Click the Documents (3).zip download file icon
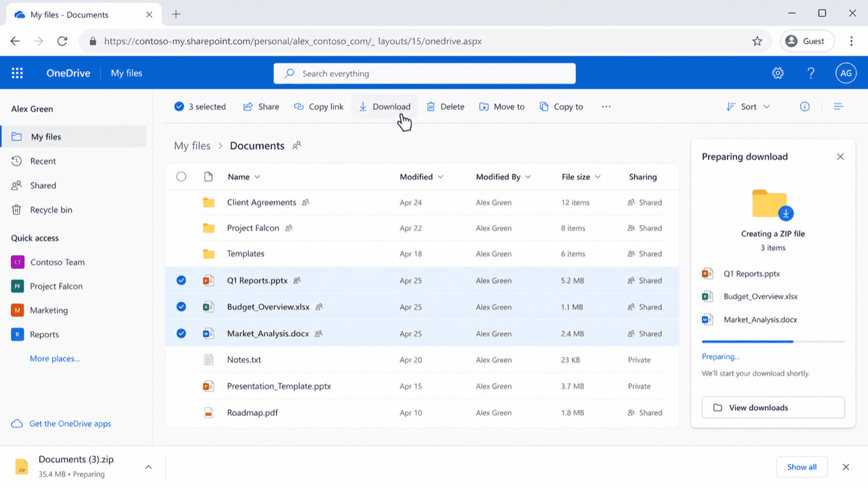868x488 pixels. 22,466
